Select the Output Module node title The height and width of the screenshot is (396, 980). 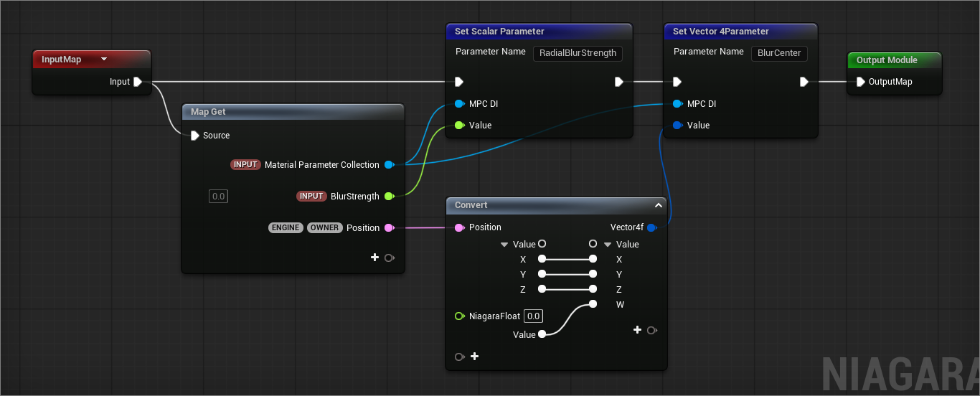click(887, 60)
